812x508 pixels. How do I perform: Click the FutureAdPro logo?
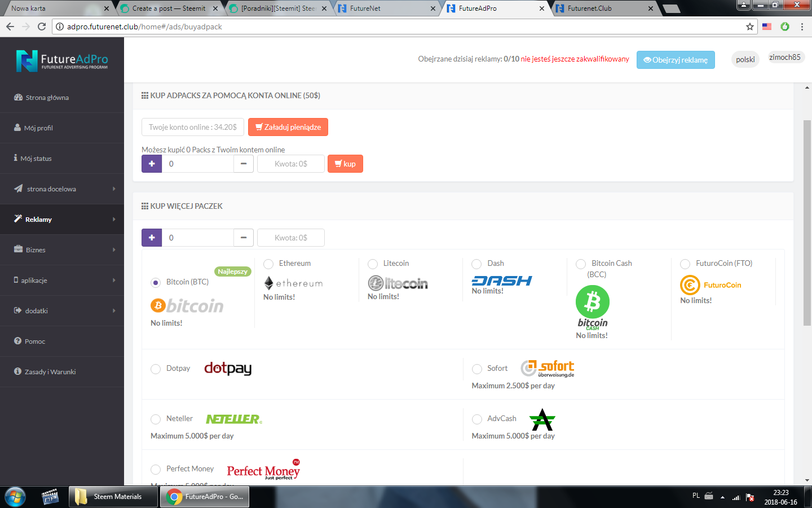point(62,61)
